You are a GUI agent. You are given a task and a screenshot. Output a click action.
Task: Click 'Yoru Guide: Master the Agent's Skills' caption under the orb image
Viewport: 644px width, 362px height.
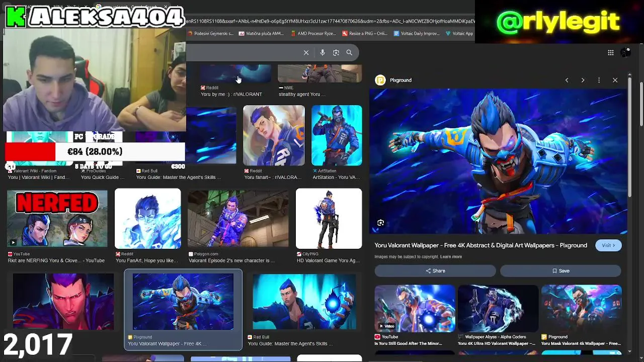pyautogui.click(x=290, y=343)
